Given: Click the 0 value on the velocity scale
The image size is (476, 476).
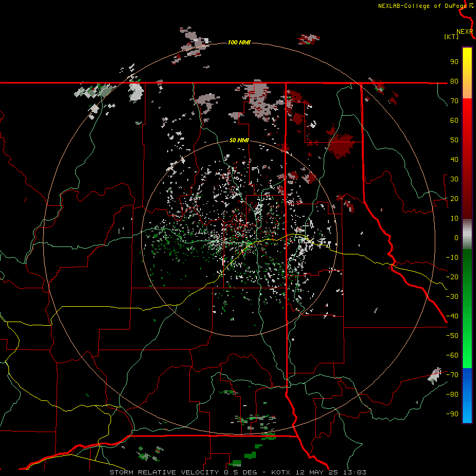Looking at the screenshot, I should click(456, 237).
